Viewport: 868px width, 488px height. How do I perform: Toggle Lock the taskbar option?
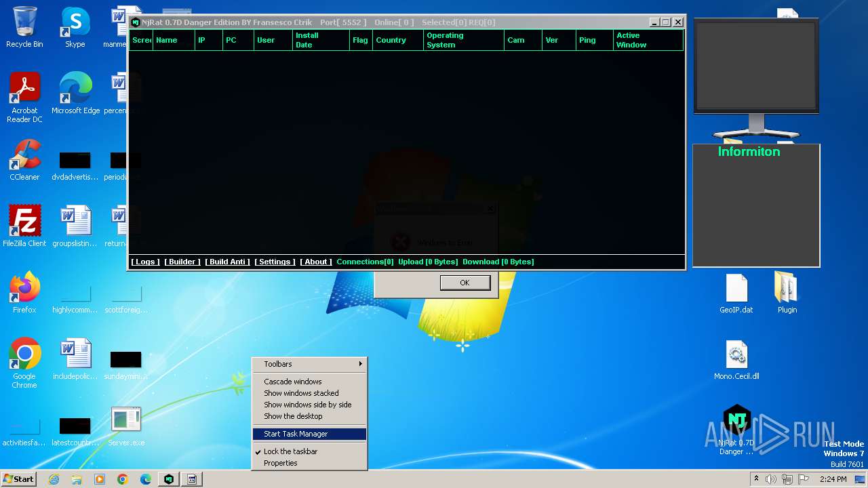pyautogui.click(x=309, y=451)
